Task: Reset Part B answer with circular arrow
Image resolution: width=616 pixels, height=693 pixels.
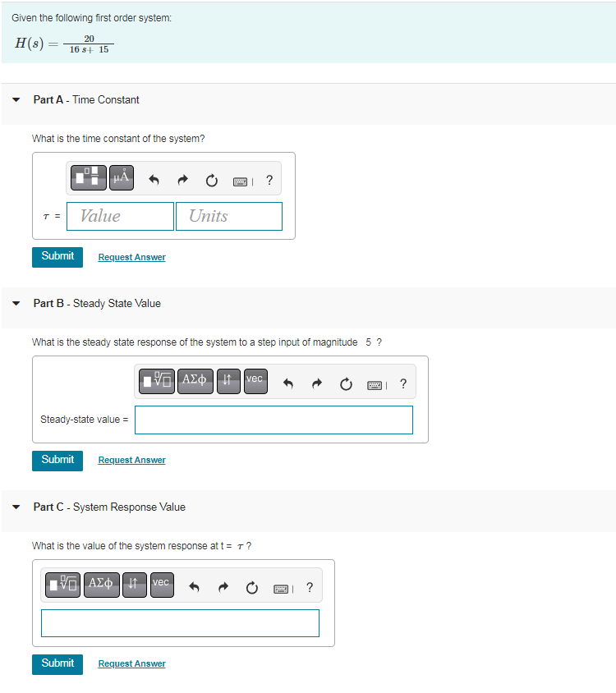Action: [347, 384]
